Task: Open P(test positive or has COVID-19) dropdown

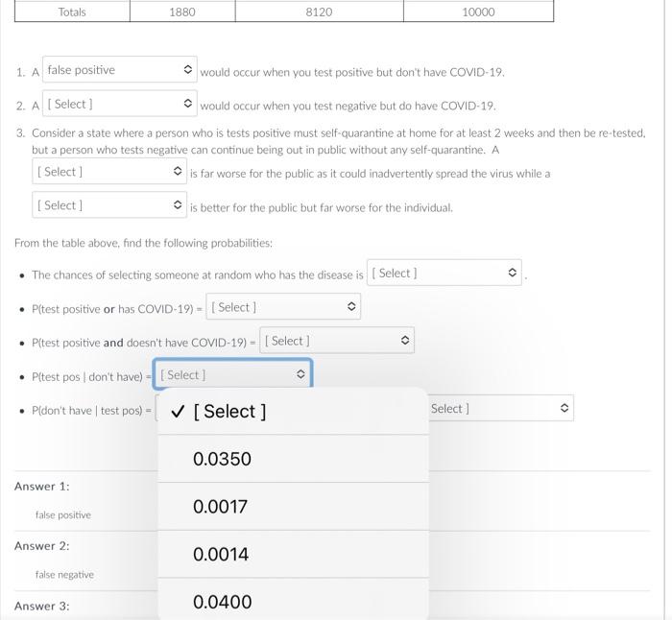Action: point(283,307)
